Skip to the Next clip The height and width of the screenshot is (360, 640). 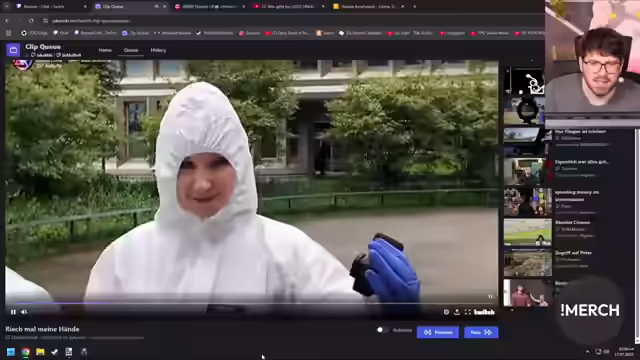(x=481, y=332)
